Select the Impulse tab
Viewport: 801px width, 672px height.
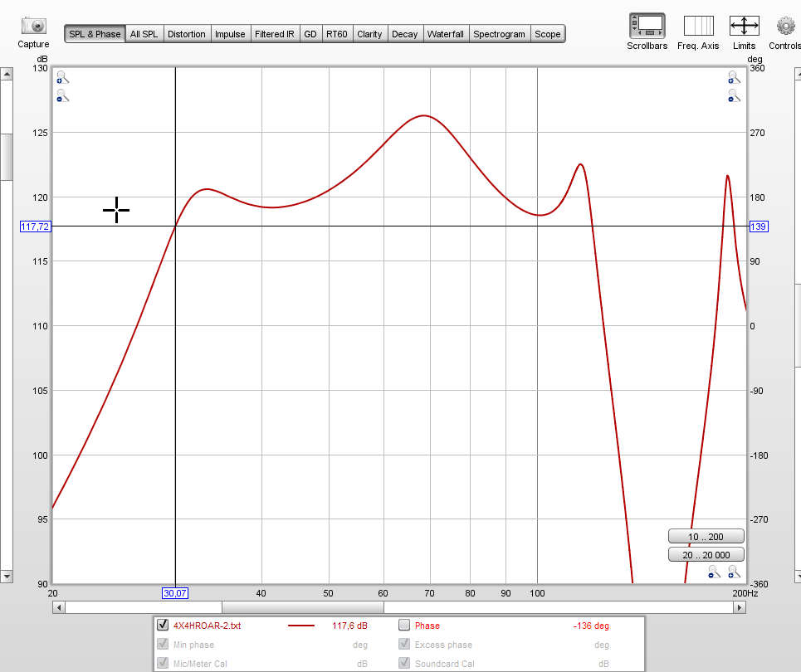pyautogui.click(x=230, y=34)
